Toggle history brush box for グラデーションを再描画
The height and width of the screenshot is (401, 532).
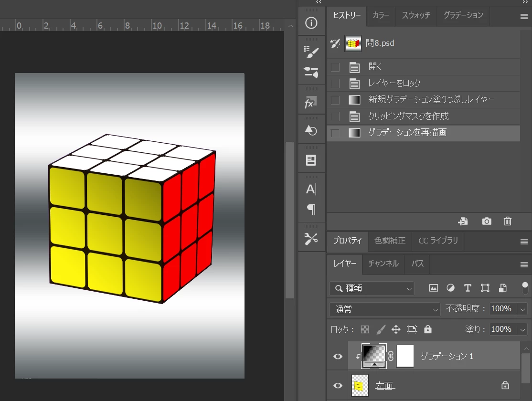tap(335, 133)
